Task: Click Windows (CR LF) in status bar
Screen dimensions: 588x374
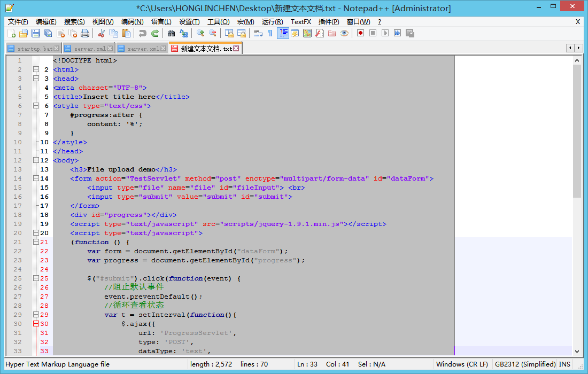Action: click(x=462, y=364)
